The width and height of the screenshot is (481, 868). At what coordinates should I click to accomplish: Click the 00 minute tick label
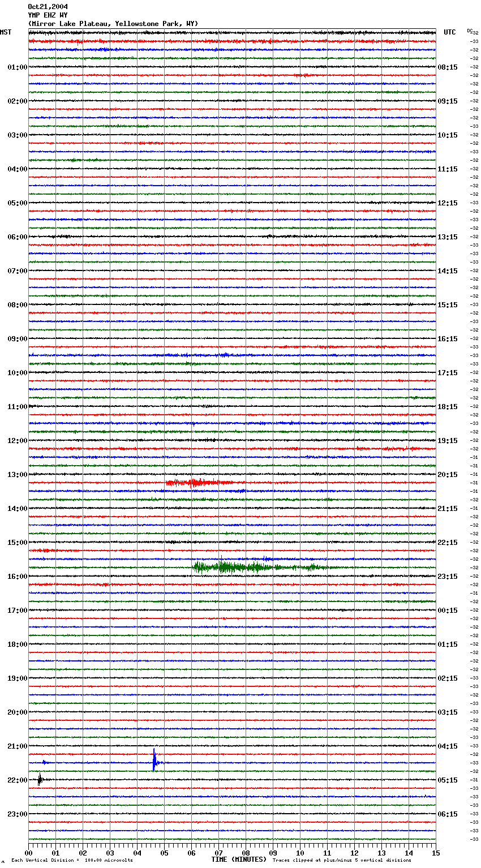(x=29, y=853)
